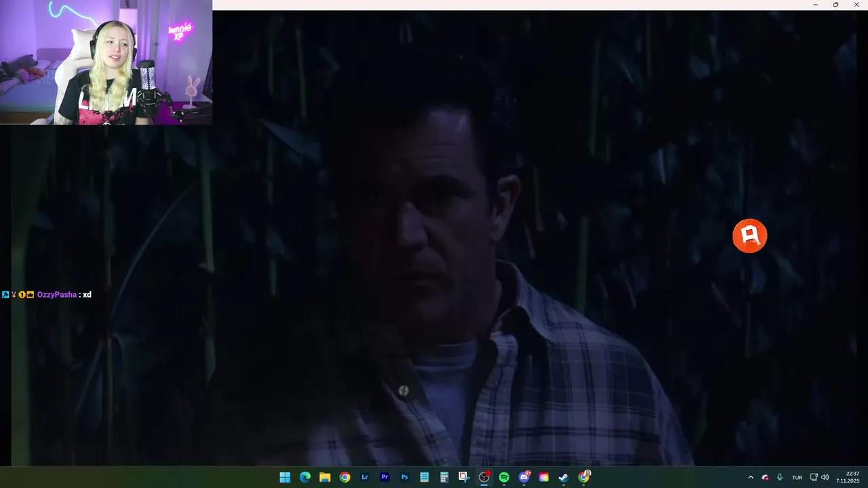Open the Calculator taskbar icon

[x=444, y=477]
